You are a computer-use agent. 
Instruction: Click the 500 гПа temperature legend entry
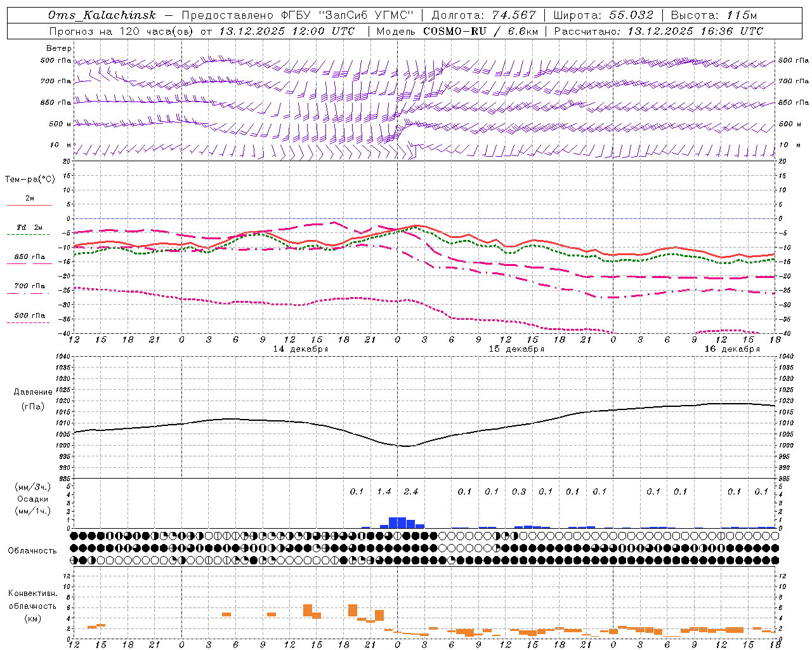click(x=30, y=315)
